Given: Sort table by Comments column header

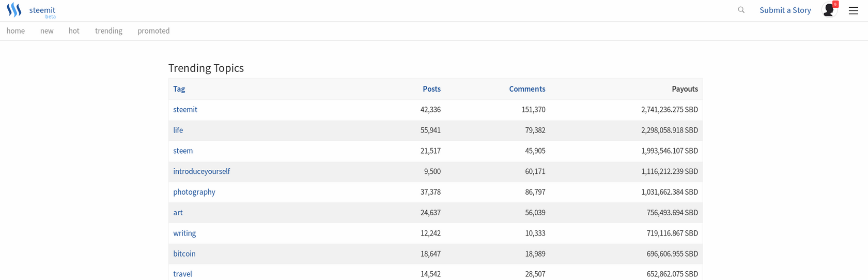Looking at the screenshot, I should pyautogui.click(x=527, y=89).
